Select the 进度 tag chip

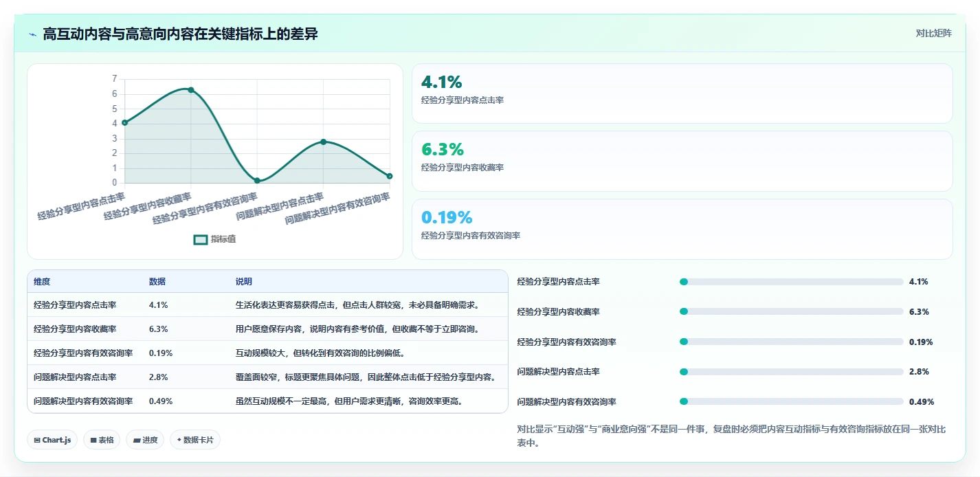145,440
